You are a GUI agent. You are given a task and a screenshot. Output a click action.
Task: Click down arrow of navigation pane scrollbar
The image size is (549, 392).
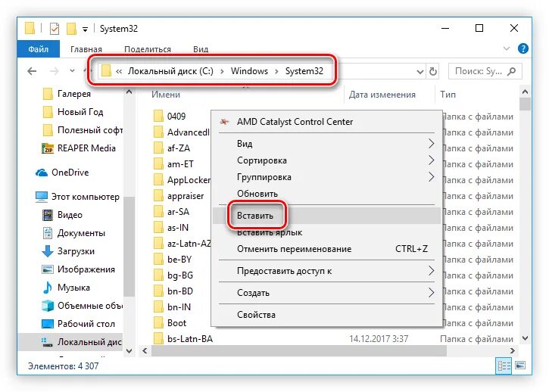point(129,351)
